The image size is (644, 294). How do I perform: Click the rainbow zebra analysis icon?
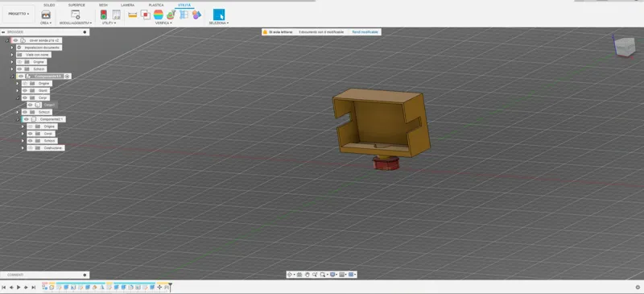(159, 14)
